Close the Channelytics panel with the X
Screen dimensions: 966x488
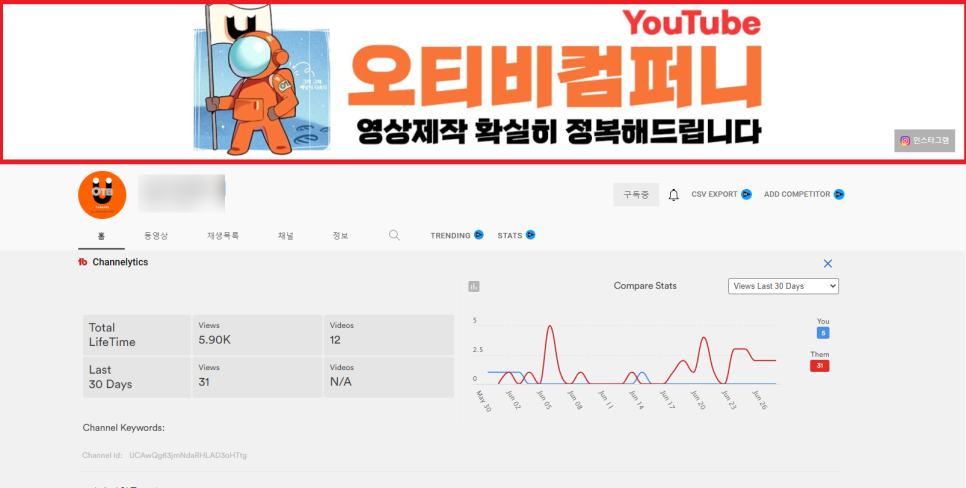point(828,264)
